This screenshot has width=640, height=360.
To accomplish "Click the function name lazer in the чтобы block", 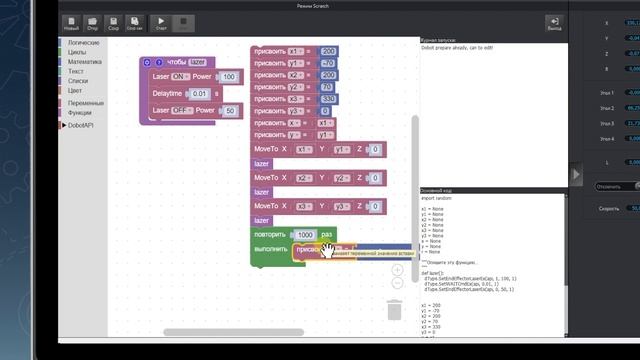I will pyautogui.click(x=198, y=62).
